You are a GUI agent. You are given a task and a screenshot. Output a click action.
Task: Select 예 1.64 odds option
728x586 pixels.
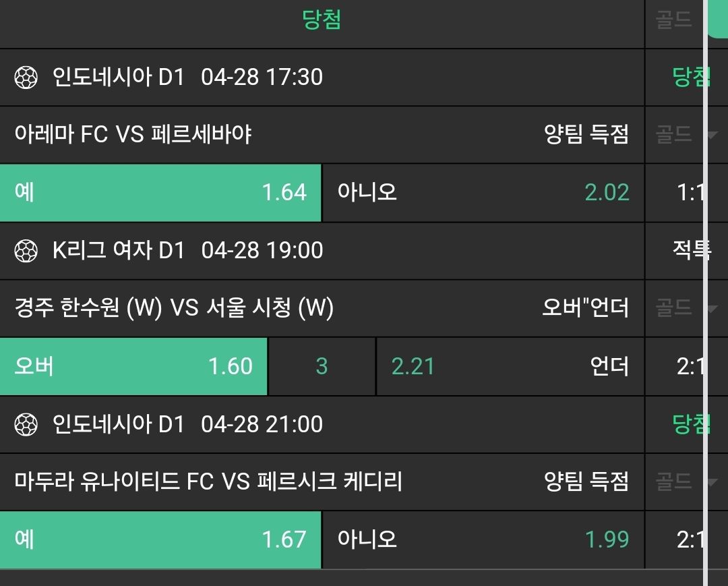tap(160, 193)
